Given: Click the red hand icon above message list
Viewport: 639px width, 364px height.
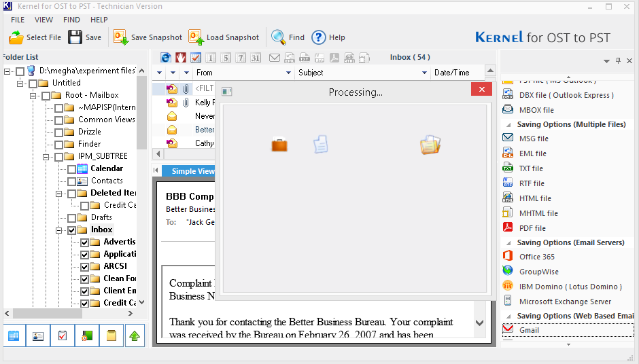Looking at the screenshot, I should (x=181, y=58).
